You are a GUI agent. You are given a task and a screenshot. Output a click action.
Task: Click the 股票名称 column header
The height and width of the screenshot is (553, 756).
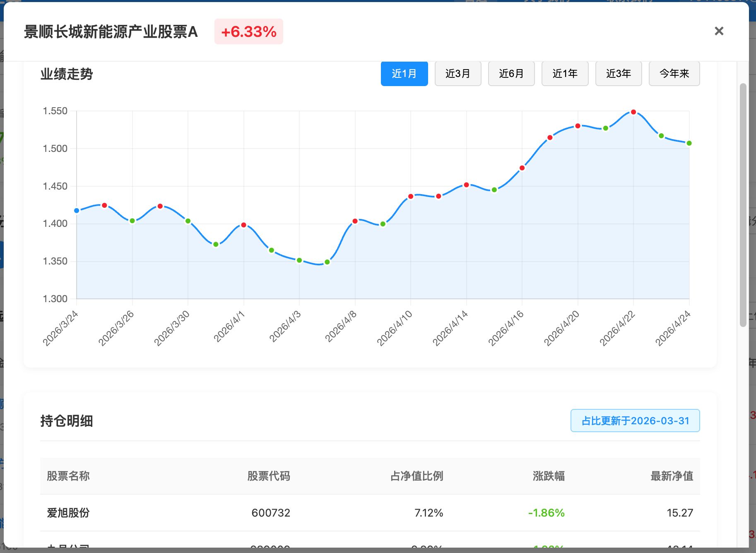point(68,476)
